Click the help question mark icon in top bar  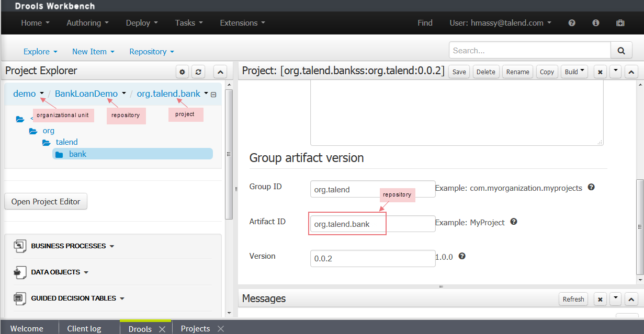coord(572,23)
